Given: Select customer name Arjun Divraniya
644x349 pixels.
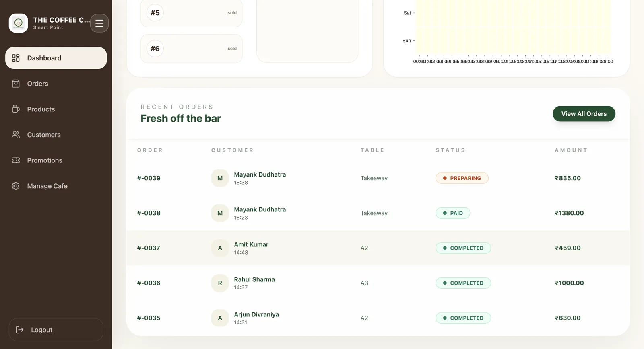Looking at the screenshot, I should [256, 314].
